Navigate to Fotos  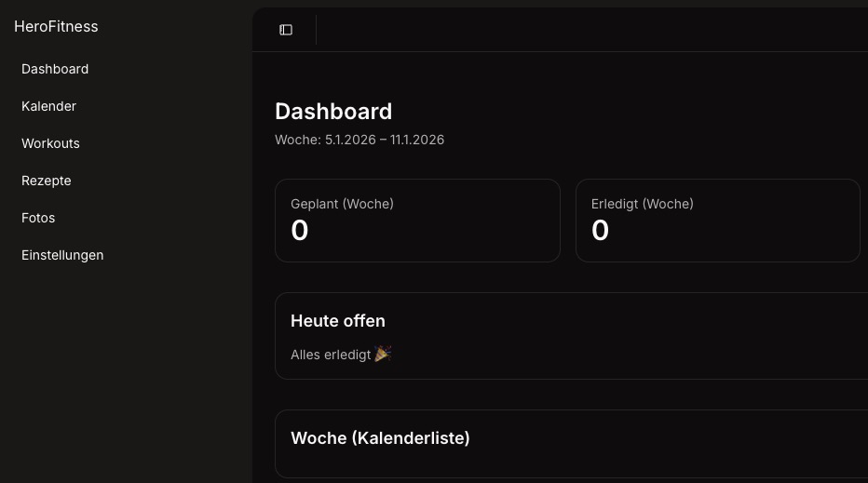pos(38,218)
